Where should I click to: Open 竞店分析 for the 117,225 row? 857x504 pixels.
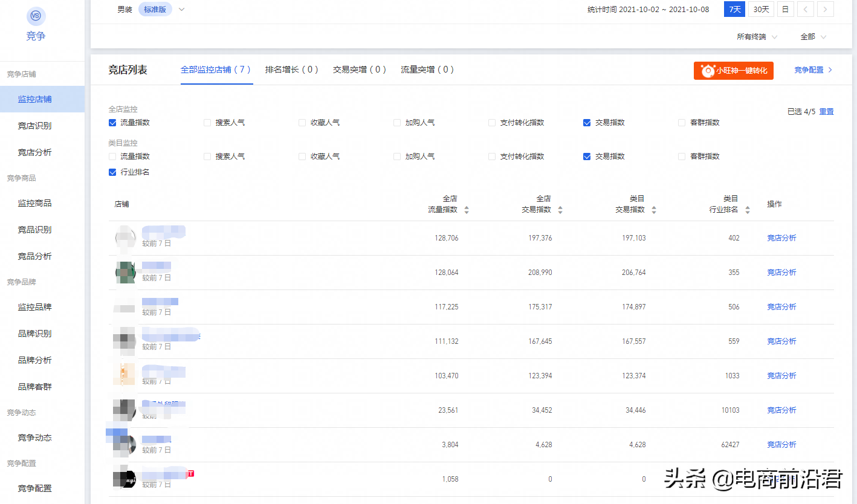click(x=781, y=307)
